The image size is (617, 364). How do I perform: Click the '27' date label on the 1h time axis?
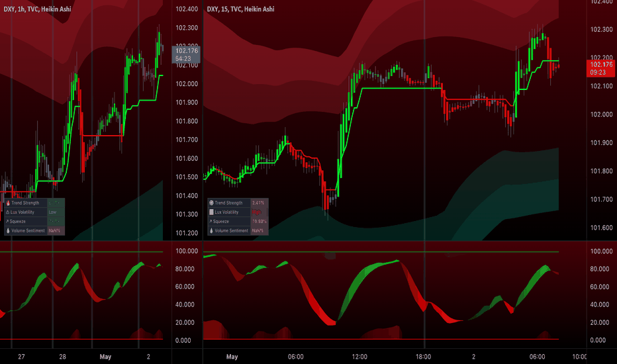(x=21, y=357)
